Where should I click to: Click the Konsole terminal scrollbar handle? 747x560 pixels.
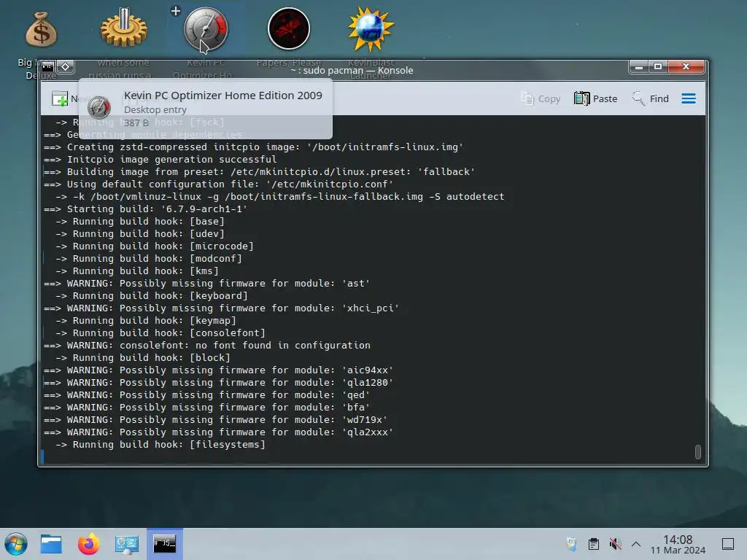pos(698,452)
